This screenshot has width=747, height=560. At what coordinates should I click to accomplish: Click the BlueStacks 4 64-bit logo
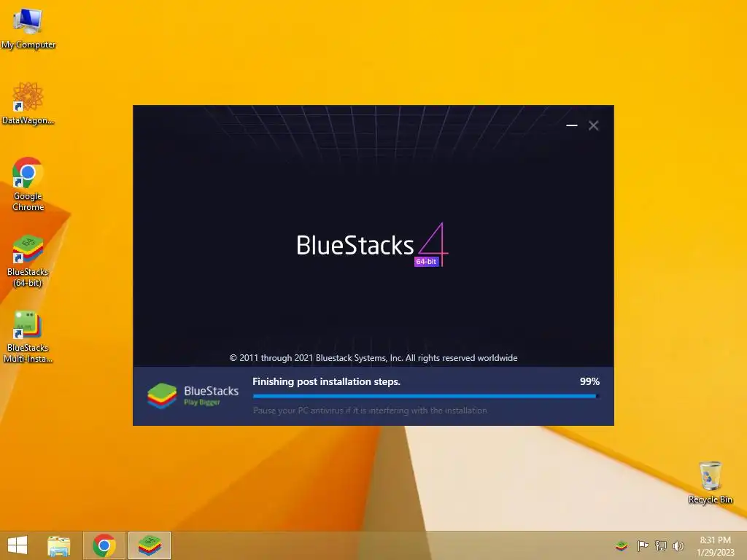[x=373, y=245]
